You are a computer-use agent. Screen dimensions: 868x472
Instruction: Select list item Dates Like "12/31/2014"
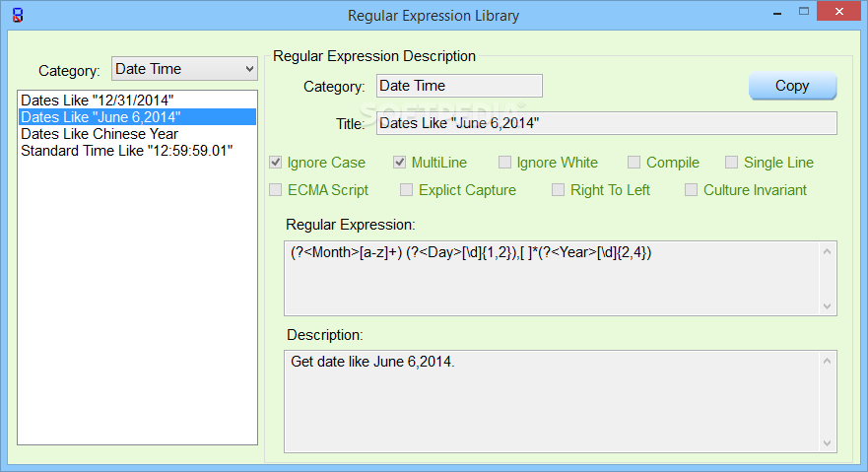click(137, 101)
